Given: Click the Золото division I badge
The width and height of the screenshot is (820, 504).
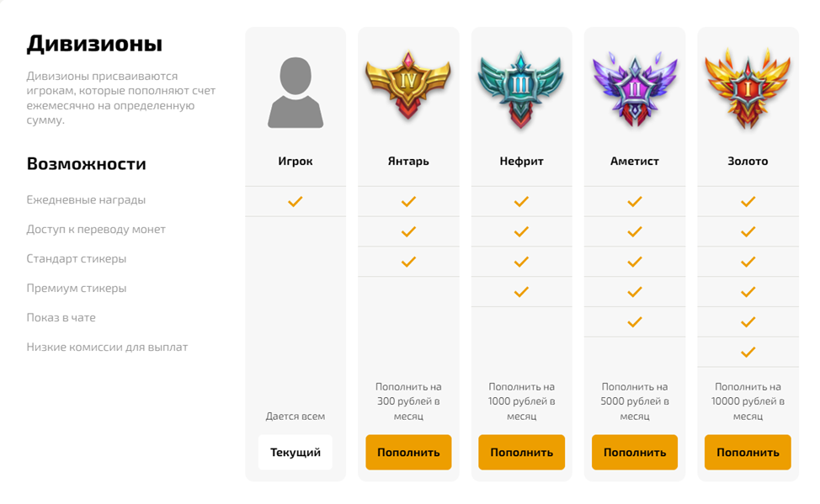Looking at the screenshot, I should click(x=748, y=88).
